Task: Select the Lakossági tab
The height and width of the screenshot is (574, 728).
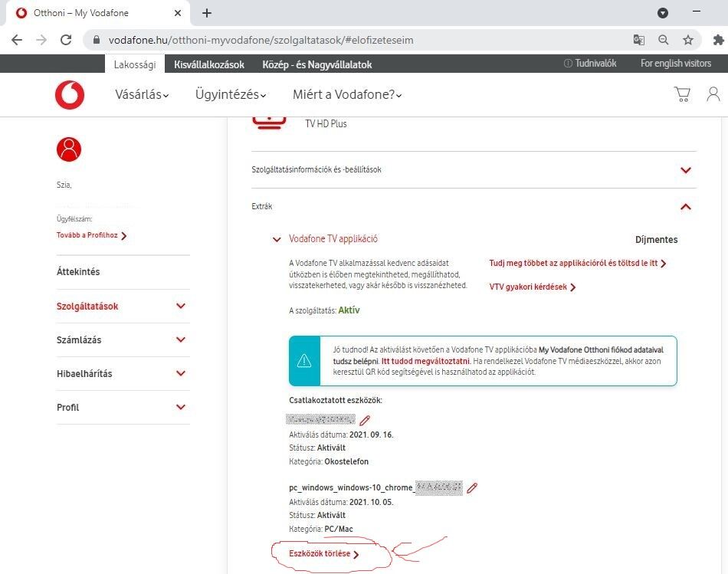Action: coord(135,64)
